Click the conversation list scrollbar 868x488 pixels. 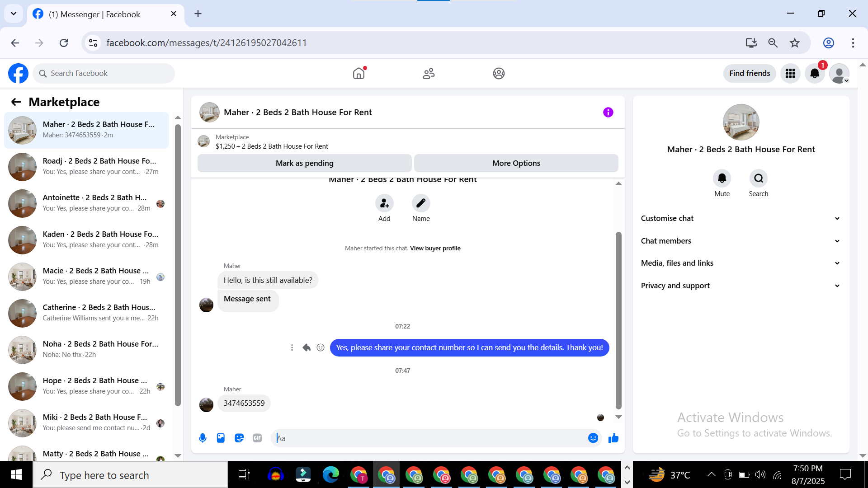[178, 265]
